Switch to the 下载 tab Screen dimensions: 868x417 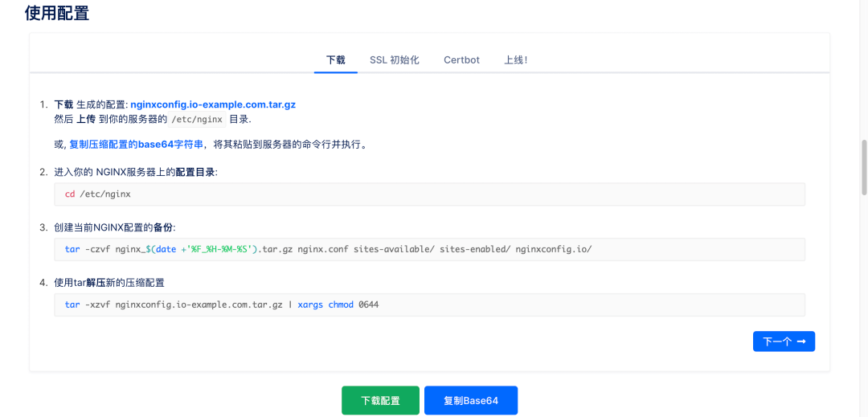335,59
